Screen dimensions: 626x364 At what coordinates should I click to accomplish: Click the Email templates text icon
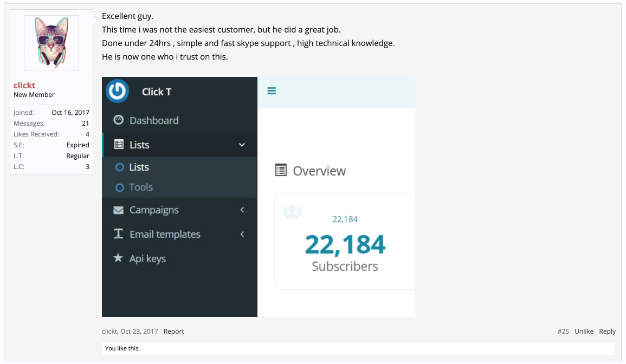click(119, 234)
